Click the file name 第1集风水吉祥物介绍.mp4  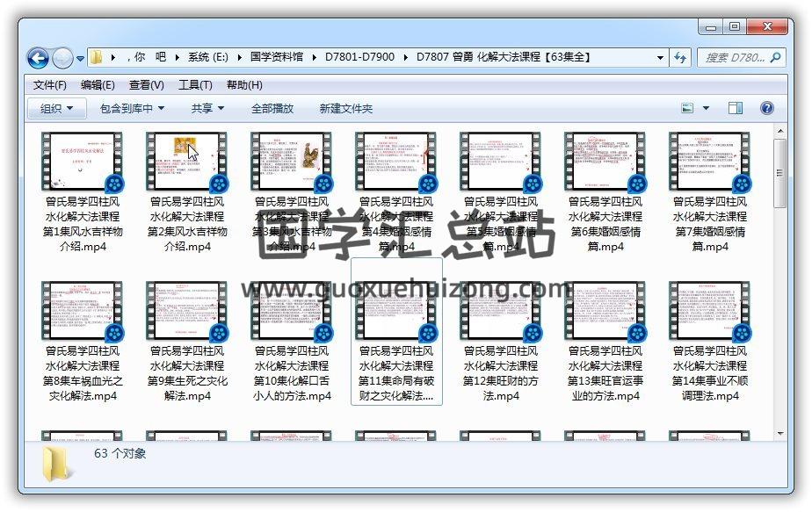pos(83,224)
